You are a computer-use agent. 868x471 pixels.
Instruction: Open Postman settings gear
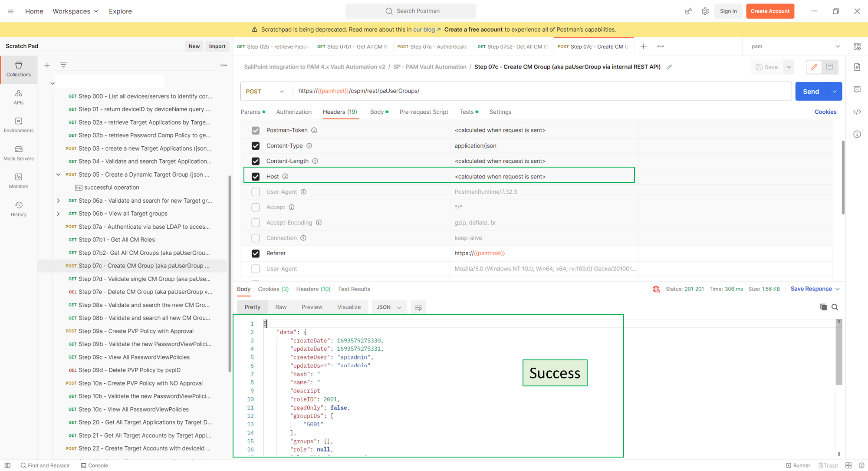click(x=705, y=11)
